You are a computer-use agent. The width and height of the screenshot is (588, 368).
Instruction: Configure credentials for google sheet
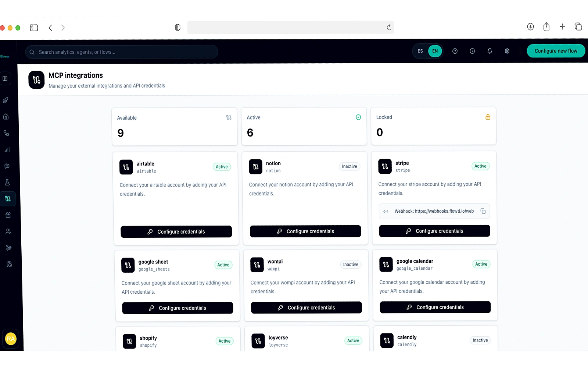coord(178,308)
